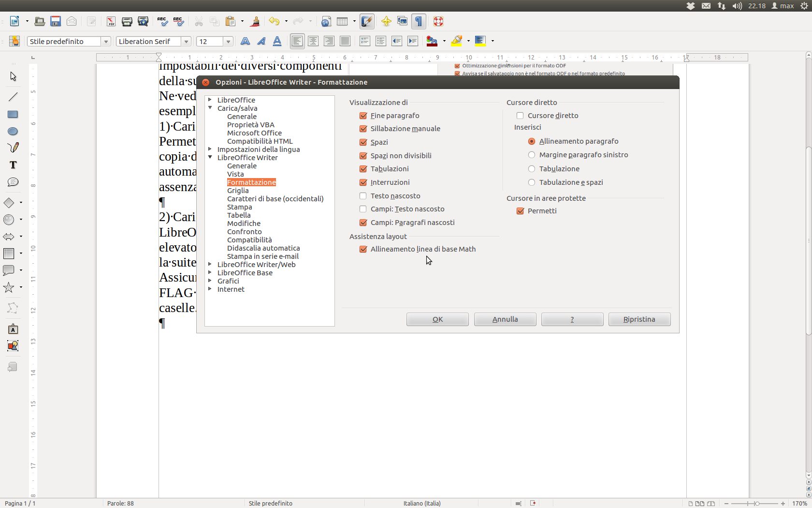
Task: Click the Fontwork gallery icon
Action: (x=13, y=329)
